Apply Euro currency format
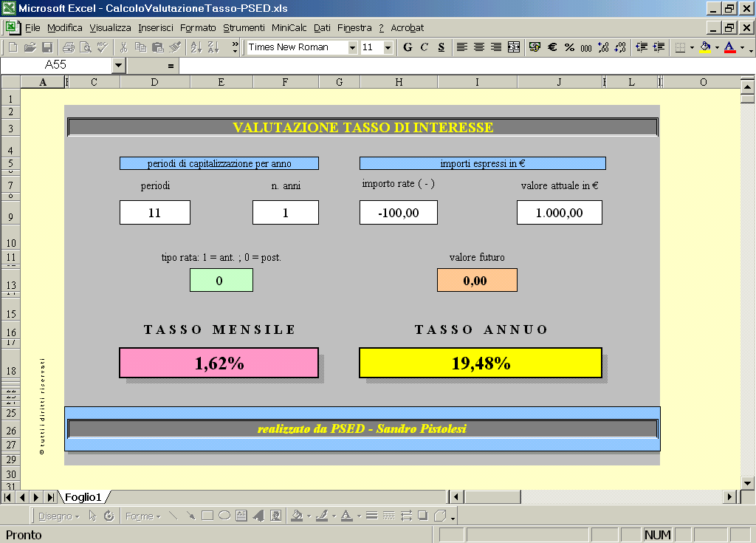This screenshot has width=756, height=543. (552, 47)
